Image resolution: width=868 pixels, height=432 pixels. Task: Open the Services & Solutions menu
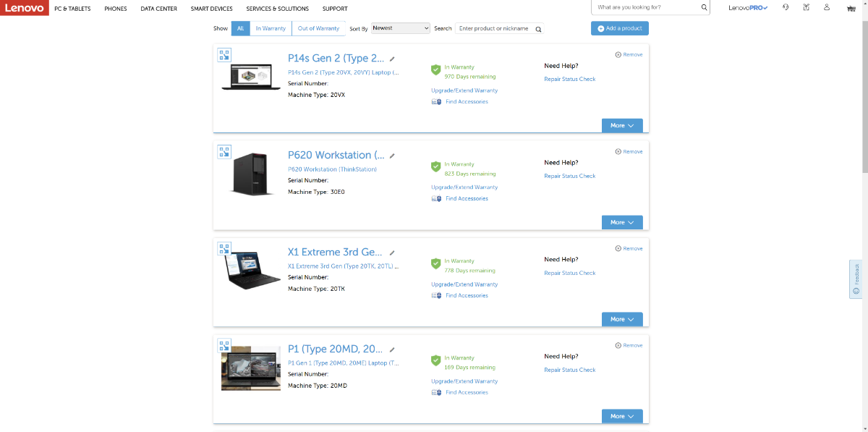pos(277,9)
